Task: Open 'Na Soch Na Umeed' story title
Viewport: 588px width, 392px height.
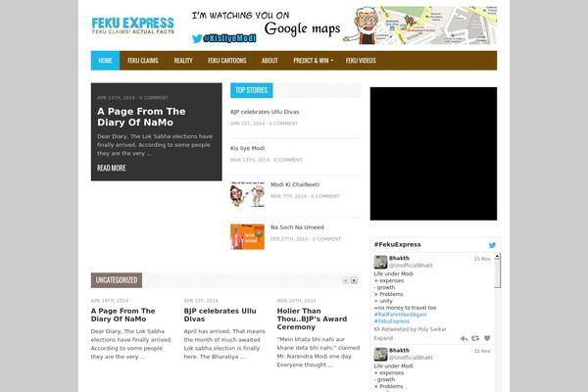Action: click(297, 227)
